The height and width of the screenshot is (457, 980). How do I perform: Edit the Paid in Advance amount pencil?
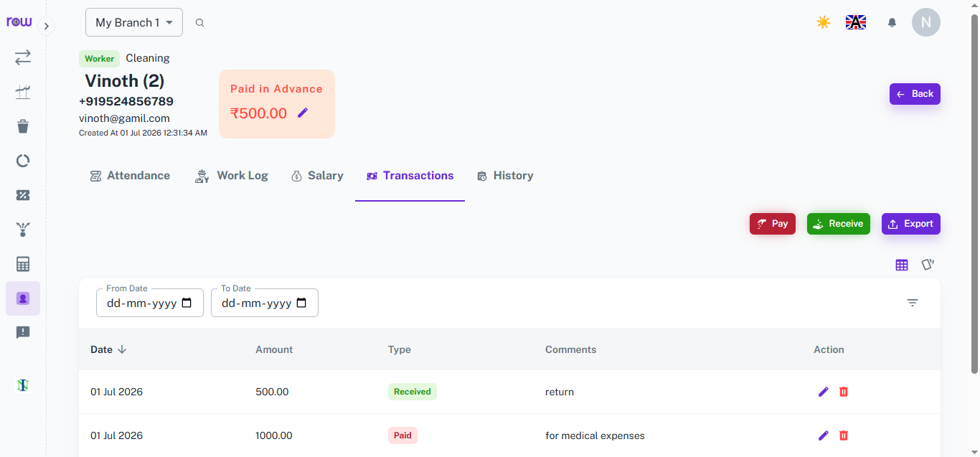(303, 113)
